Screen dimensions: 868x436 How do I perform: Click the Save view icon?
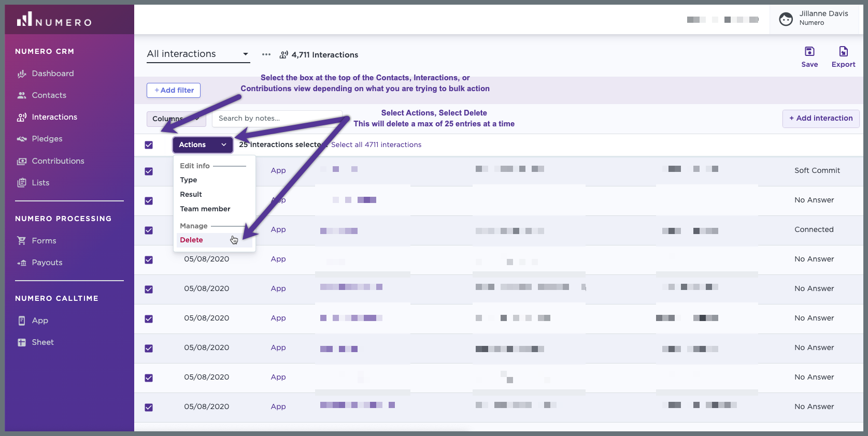point(809,51)
